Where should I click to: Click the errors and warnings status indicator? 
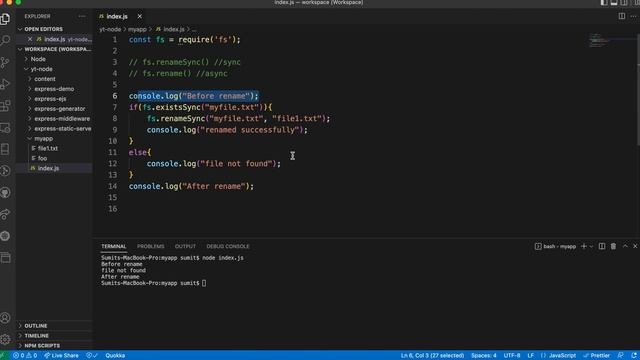point(25,356)
